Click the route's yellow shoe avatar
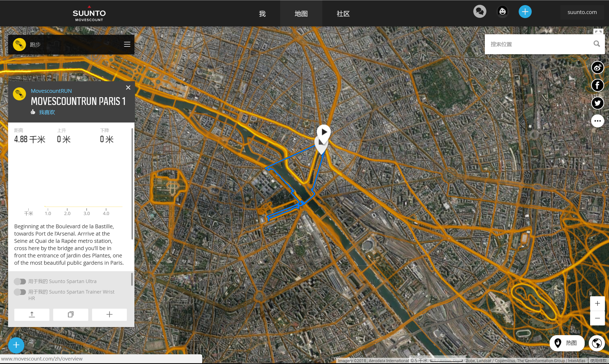Image resolution: width=609 pixels, height=364 pixels. coord(19,94)
